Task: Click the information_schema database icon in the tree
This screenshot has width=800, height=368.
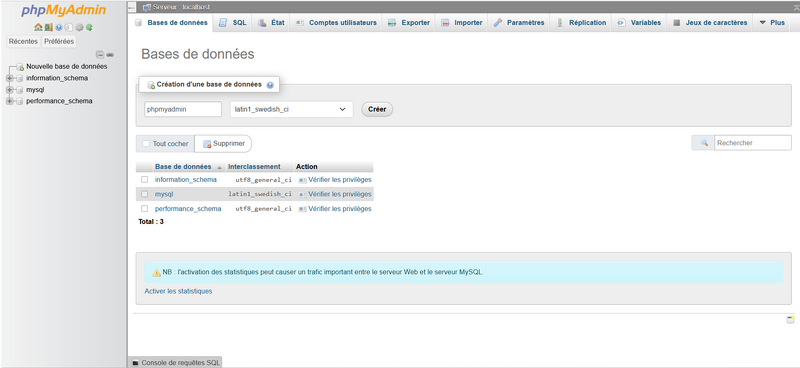Action: pyautogui.click(x=19, y=78)
